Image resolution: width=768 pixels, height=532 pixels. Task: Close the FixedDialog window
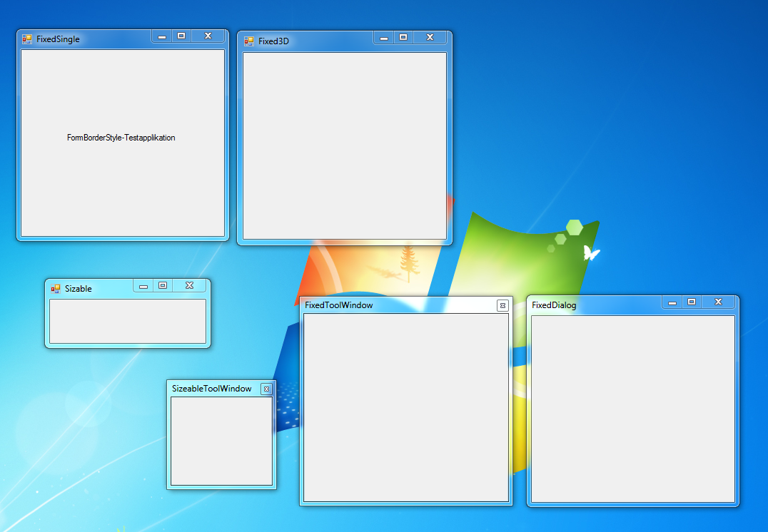[718, 302]
